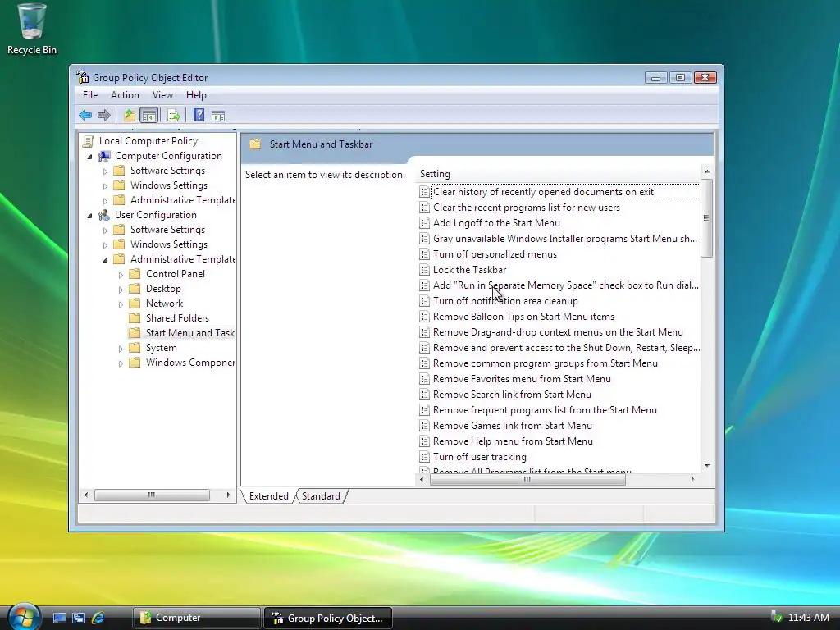Image resolution: width=840 pixels, height=630 pixels.
Task: Click the Show/Hide Action Pane toolbar icon
Action: coord(218,115)
